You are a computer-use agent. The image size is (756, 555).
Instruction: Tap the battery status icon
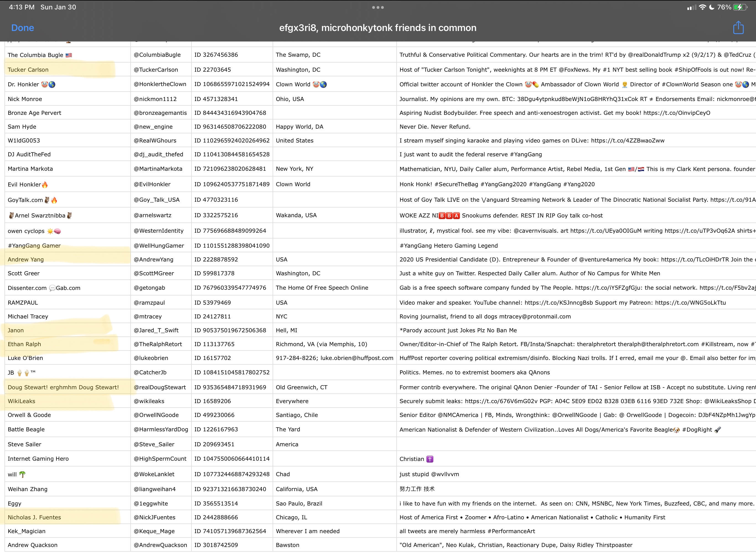(741, 7)
